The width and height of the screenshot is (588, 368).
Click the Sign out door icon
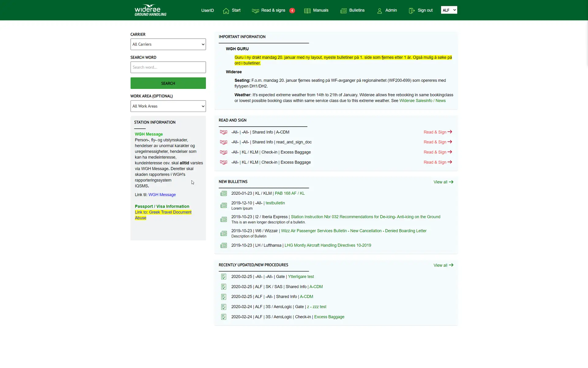tap(412, 11)
